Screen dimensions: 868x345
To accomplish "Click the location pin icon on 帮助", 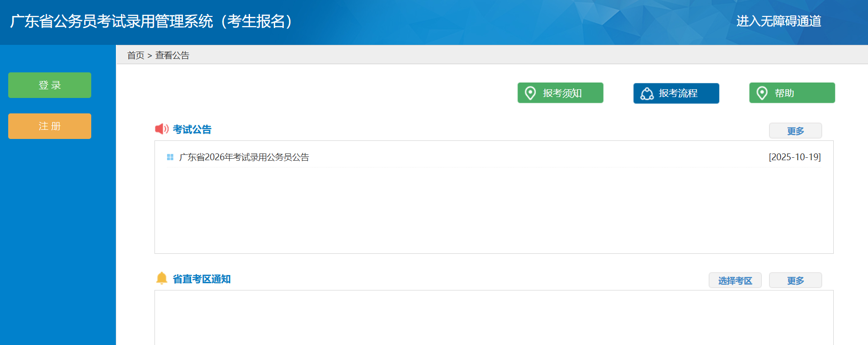I will click(x=762, y=93).
